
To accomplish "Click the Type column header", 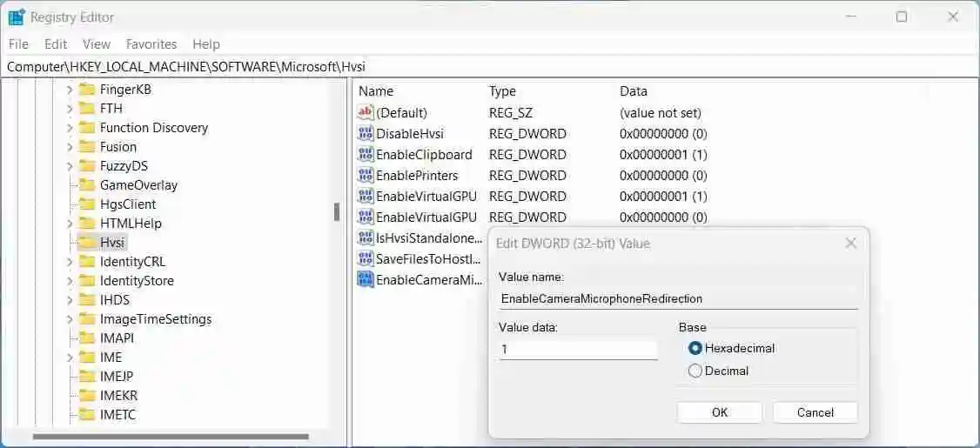I will click(502, 91).
